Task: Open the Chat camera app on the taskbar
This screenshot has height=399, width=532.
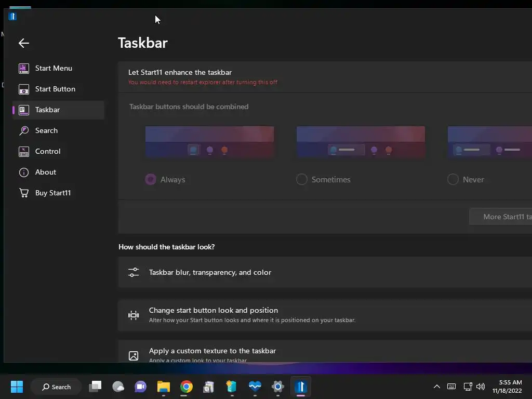Action: (x=140, y=387)
